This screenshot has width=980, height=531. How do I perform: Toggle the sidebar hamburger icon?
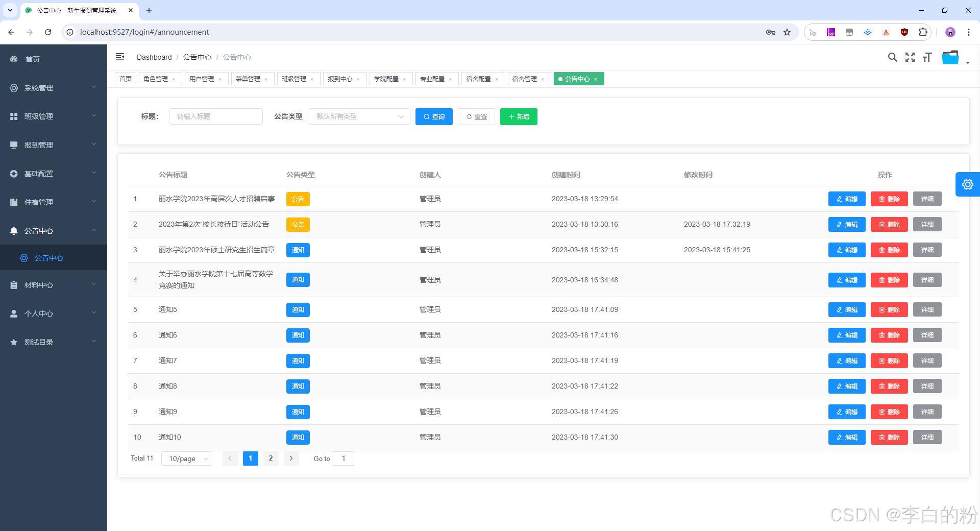(x=120, y=57)
